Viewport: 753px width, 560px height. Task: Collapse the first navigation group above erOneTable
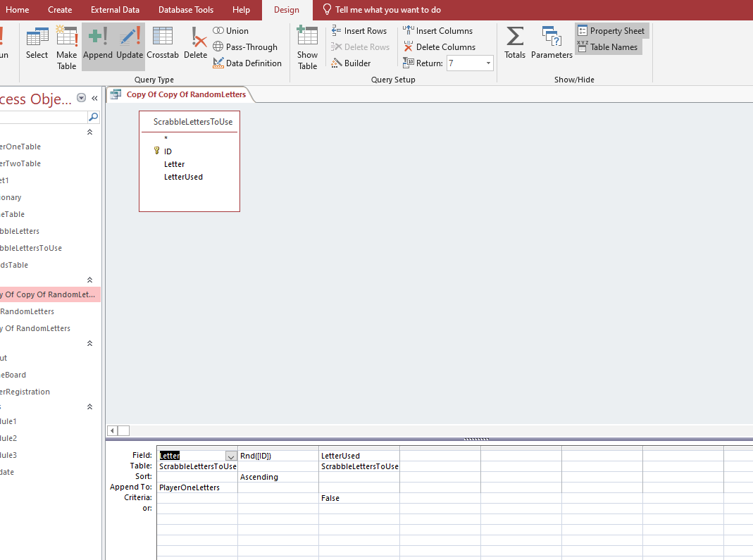point(89,132)
